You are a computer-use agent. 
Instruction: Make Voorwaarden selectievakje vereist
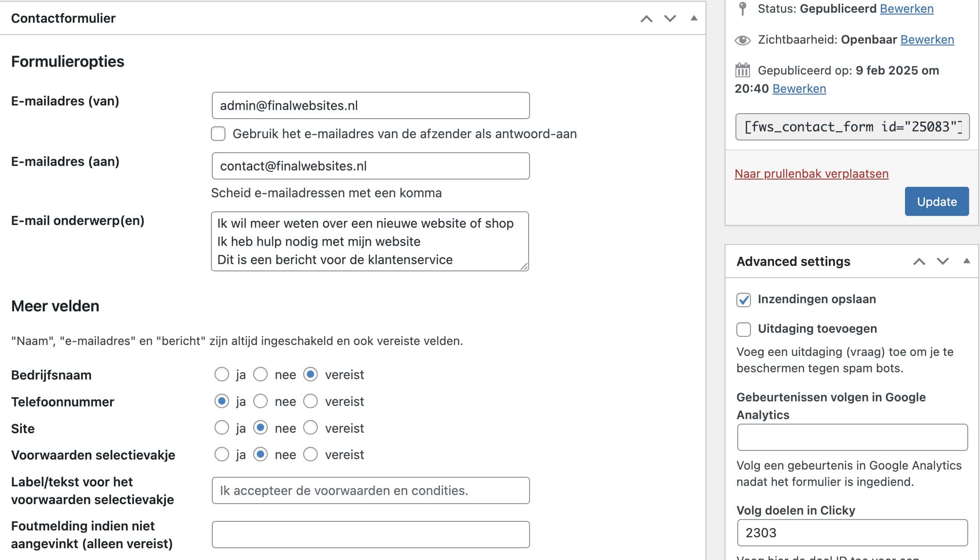point(310,455)
